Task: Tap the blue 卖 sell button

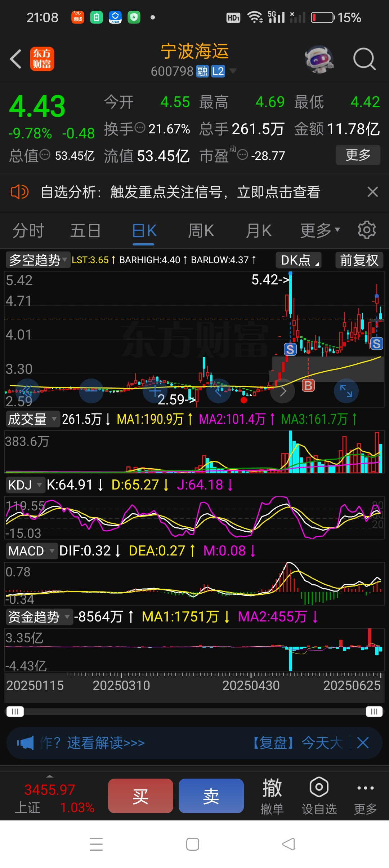Action: point(211,796)
